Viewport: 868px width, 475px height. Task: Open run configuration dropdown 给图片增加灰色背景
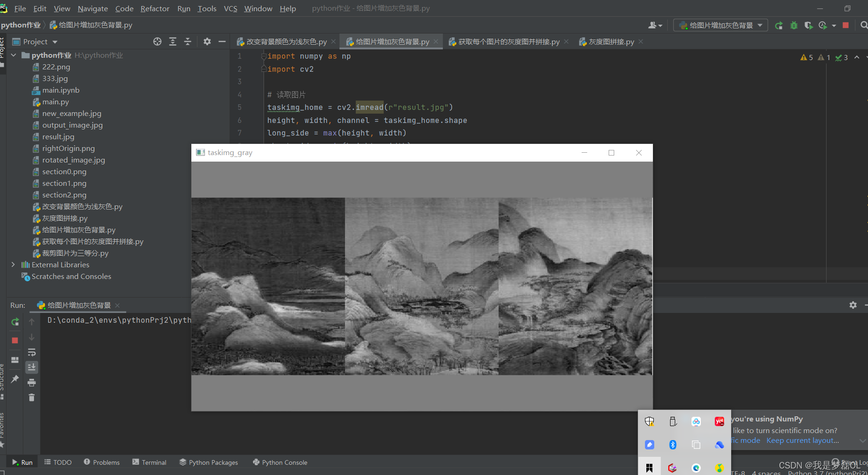click(721, 25)
